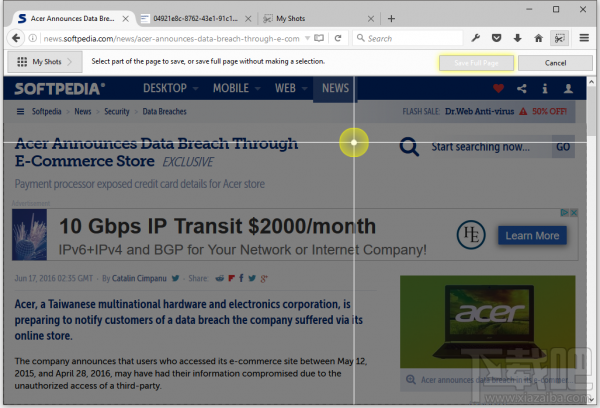Open the Security breadcrumb link

(x=117, y=111)
